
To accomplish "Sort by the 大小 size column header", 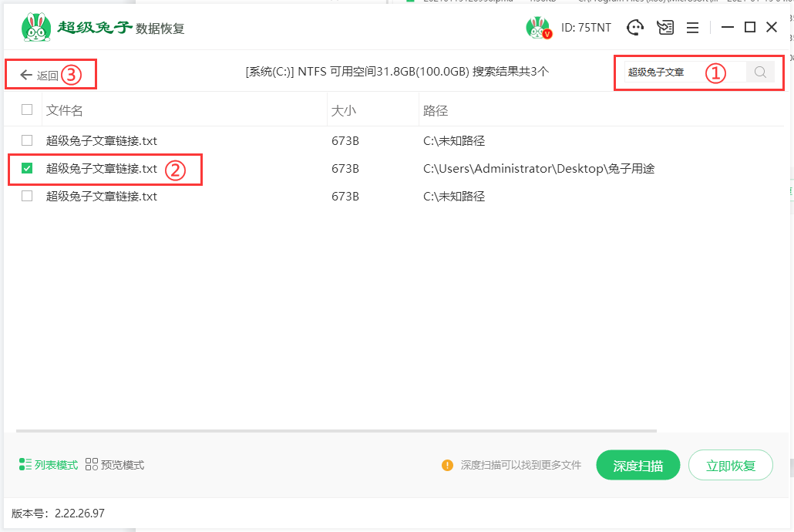I will pos(344,110).
